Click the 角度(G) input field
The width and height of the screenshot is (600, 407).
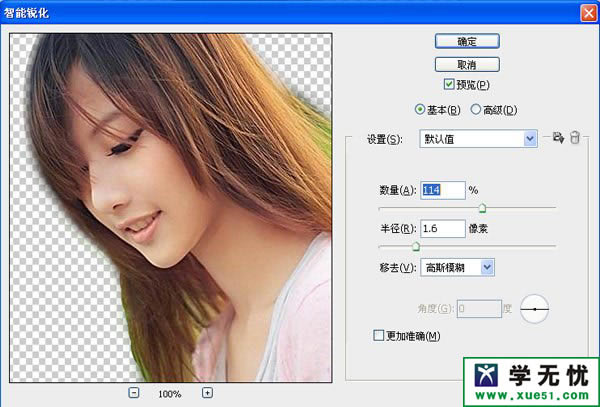click(x=479, y=308)
